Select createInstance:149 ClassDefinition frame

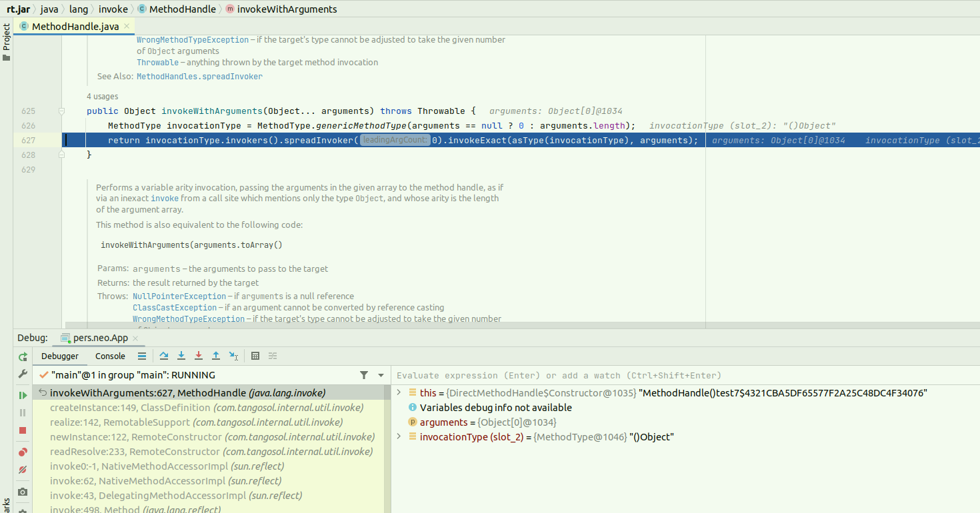coord(209,408)
